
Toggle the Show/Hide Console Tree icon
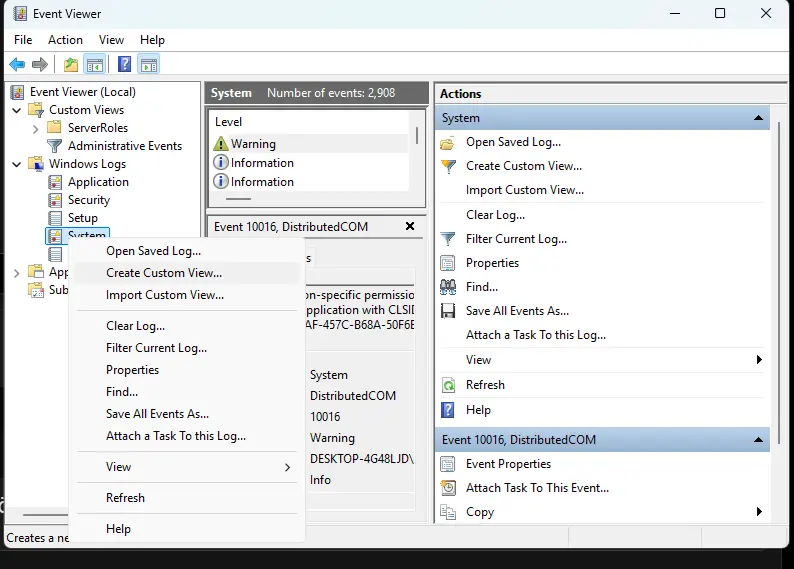95,65
